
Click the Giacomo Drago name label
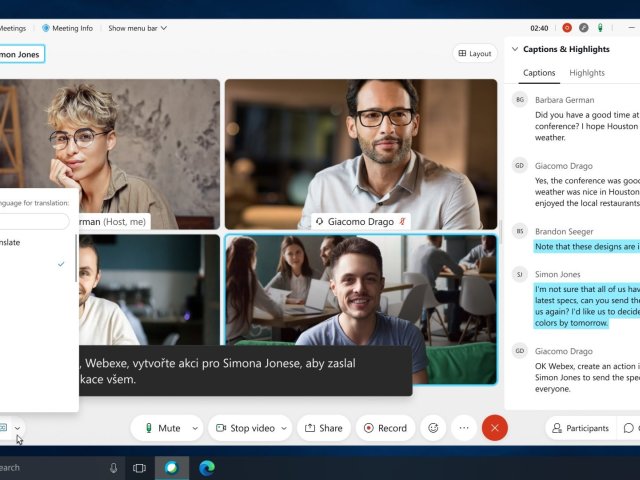coord(361,222)
